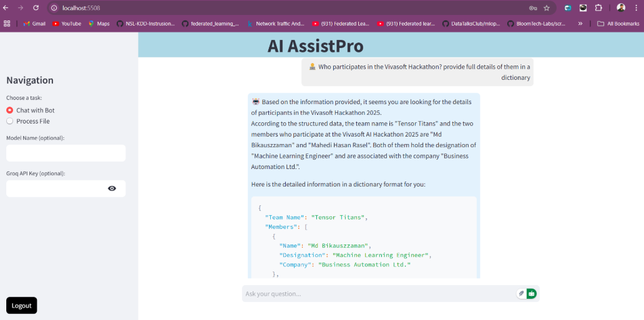Open the browser extensions puzzle icon
This screenshot has width=644, height=320.
pos(598,8)
